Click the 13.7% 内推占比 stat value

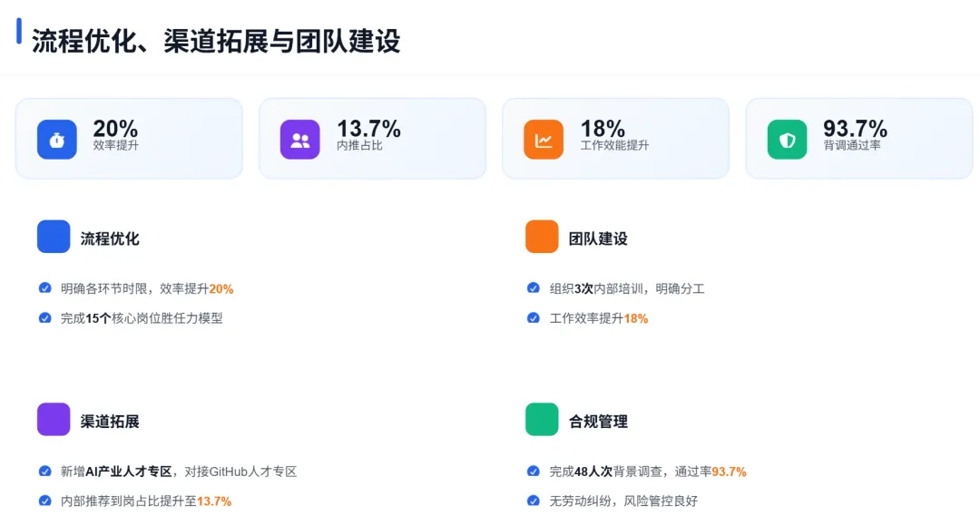tap(368, 129)
